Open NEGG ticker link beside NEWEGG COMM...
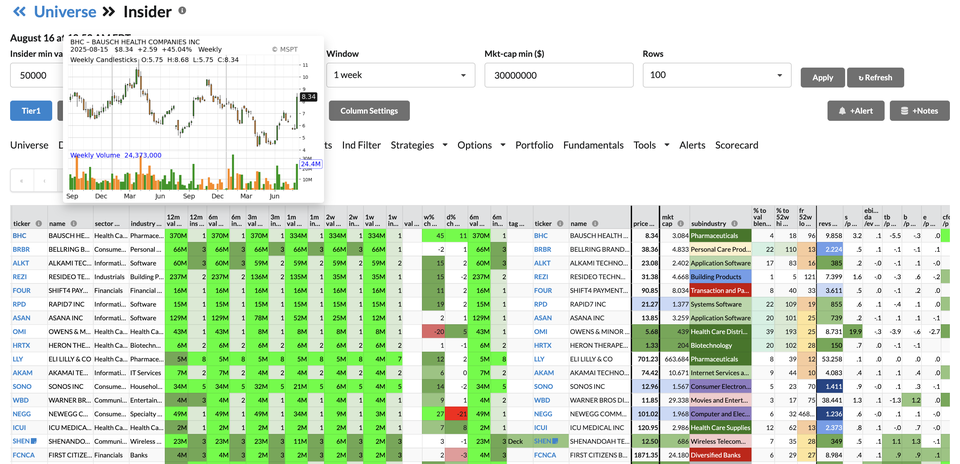Screen dimensions: 960x464 click(x=542, y=414)
